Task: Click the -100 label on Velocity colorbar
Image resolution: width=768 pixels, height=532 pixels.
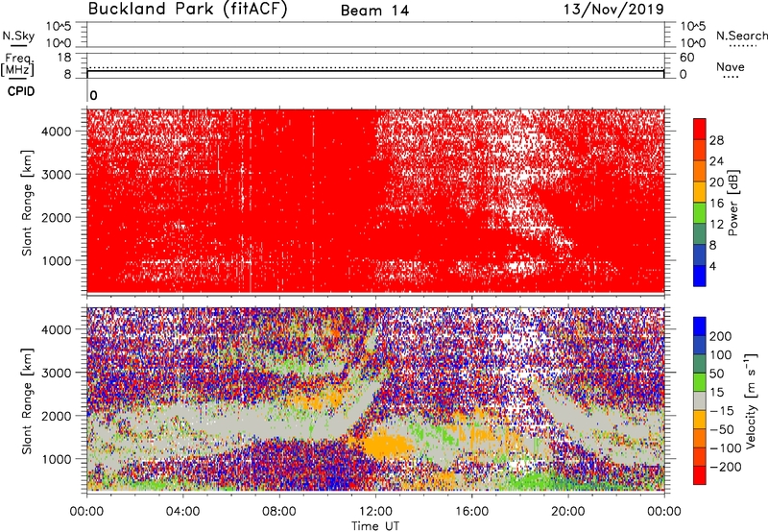Action: 725,448
